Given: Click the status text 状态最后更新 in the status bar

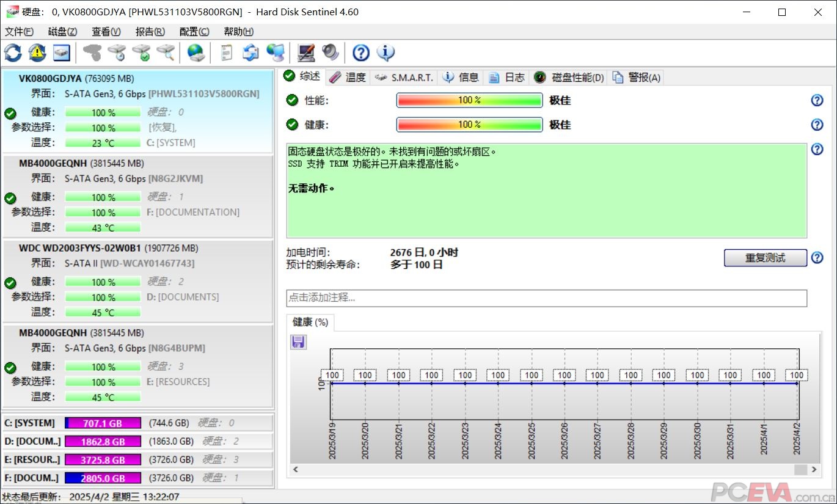Looking at the screenshot, I should (x=32, y=497).
